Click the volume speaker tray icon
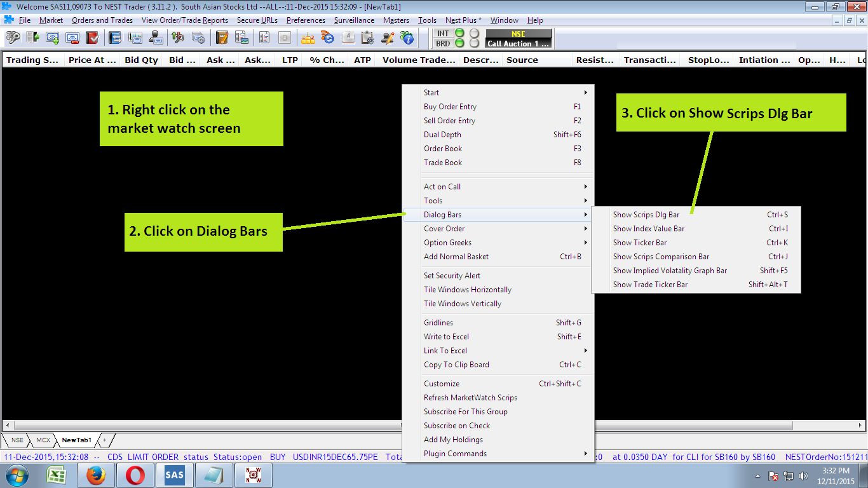 pos(803,476)
